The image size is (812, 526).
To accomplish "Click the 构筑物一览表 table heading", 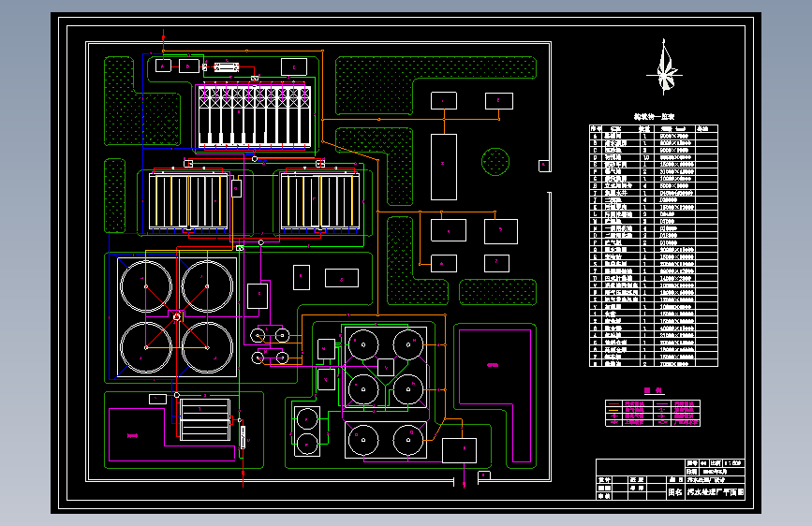I will [x=654, y=116].
